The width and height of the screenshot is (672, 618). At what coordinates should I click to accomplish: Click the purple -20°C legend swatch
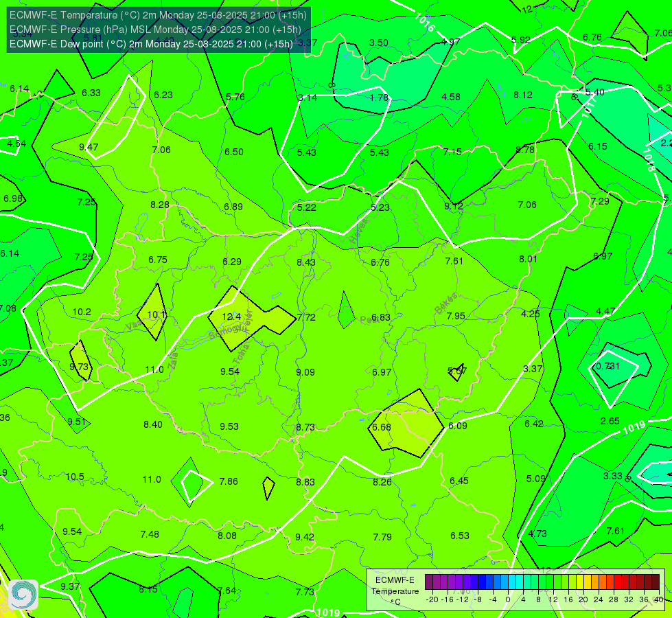tap(429, 582)
